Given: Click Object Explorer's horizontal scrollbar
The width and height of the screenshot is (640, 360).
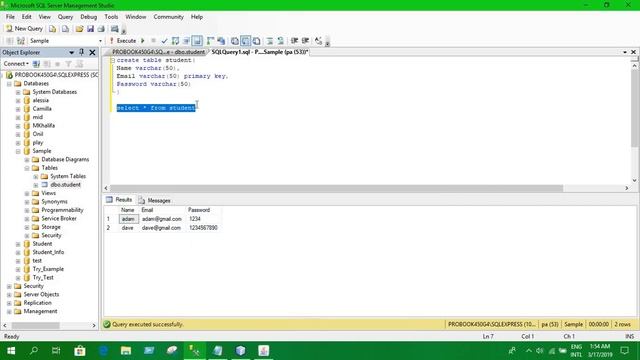Looking at the screenshot, I should click(x=36, y=326).
